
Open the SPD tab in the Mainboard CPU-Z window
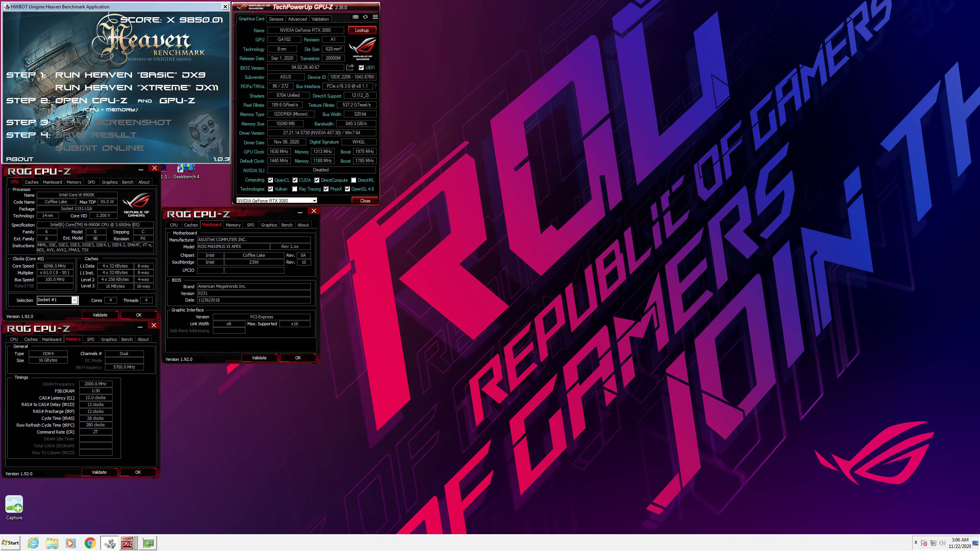(x=251, y=225)
